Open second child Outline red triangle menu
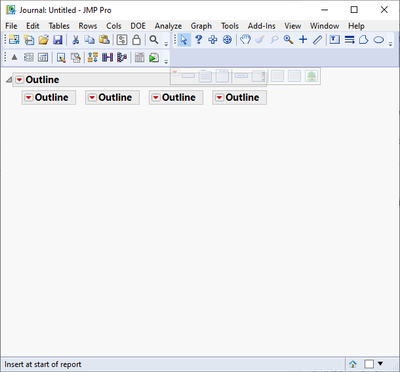The height and width of the screenshot is (372, 400). pyautogui.click(x=92, y=98)
